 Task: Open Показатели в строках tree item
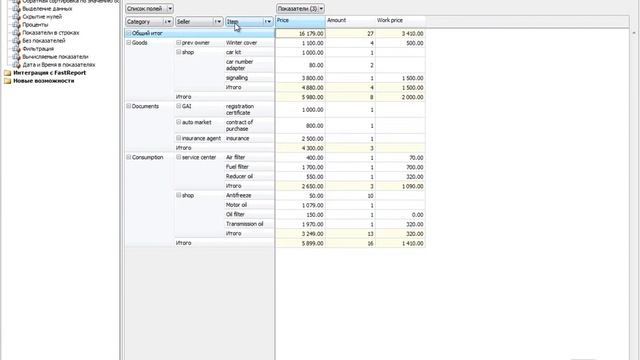coord(51,33)
